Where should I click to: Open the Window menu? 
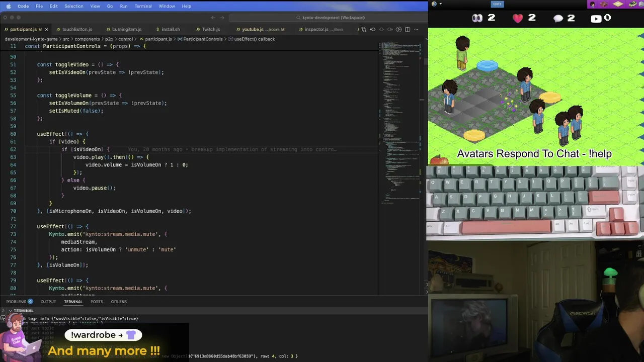(167, 6)
